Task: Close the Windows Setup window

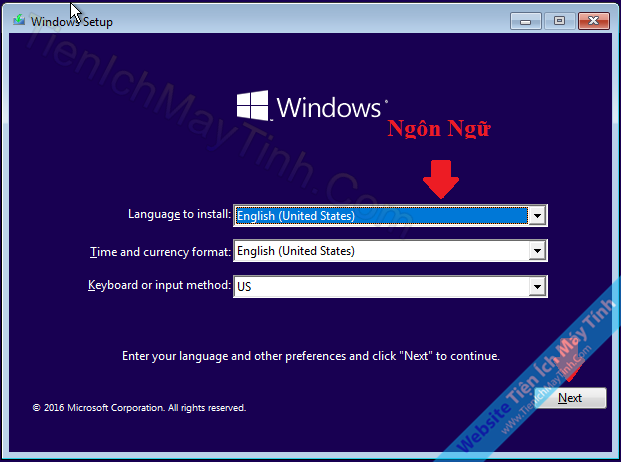Action: (x=593, y=21)
